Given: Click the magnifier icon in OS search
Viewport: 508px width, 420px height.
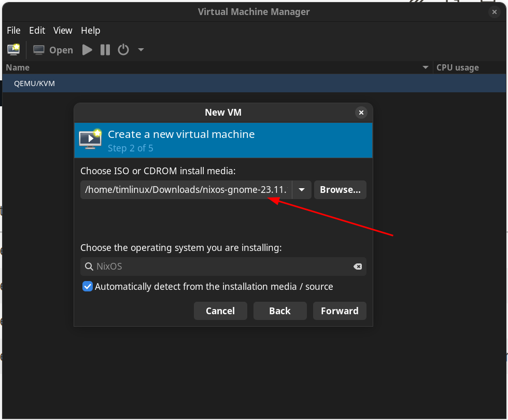Looking at the screenshot, I should coord(89,267).
